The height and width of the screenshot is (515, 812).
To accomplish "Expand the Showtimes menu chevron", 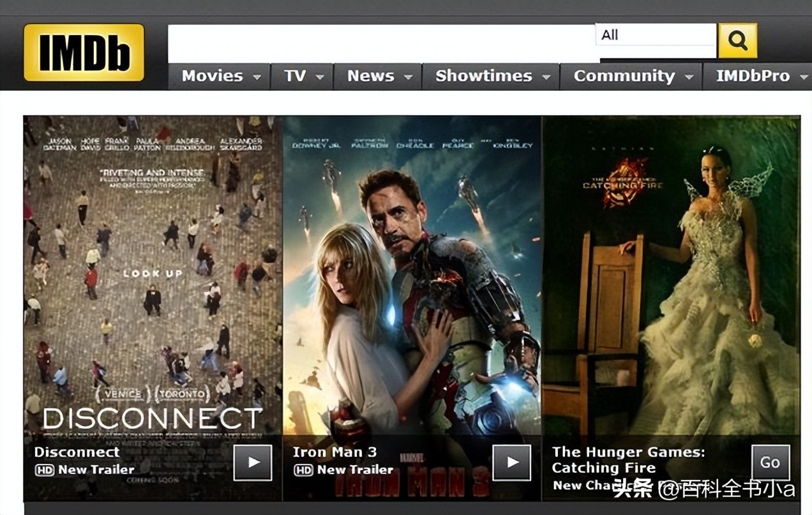I will (546, 77).
